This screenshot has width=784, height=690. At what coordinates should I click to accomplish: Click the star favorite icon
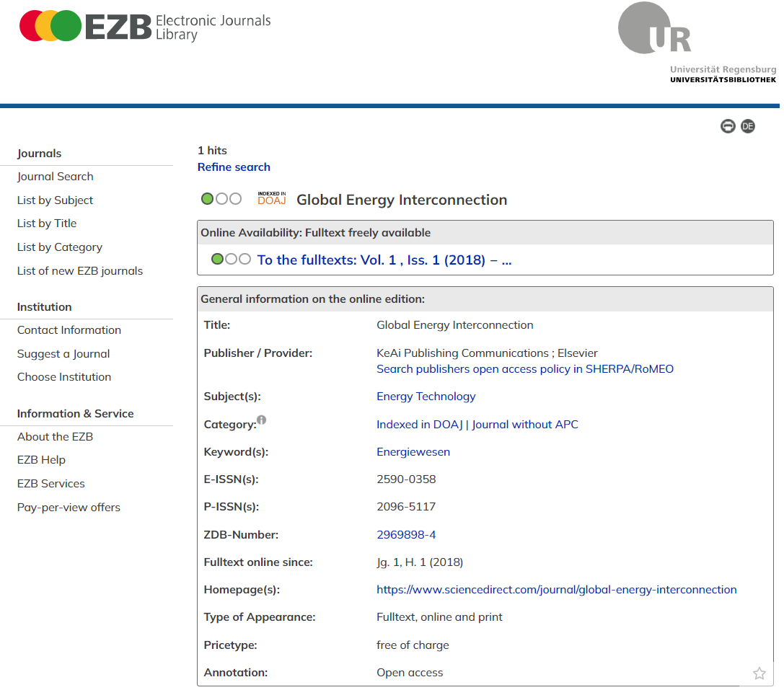pos(759,673)
